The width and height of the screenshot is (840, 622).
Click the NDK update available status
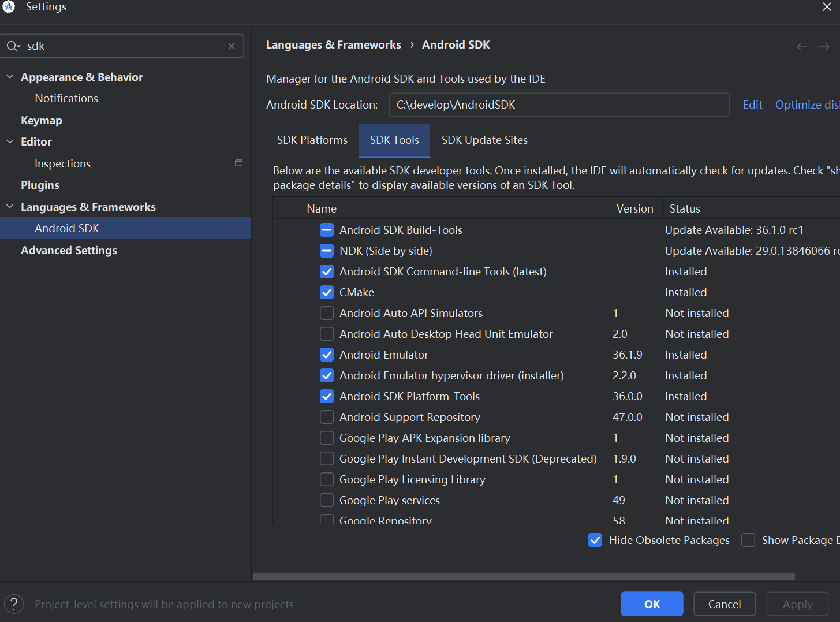[x=752, y=251]
